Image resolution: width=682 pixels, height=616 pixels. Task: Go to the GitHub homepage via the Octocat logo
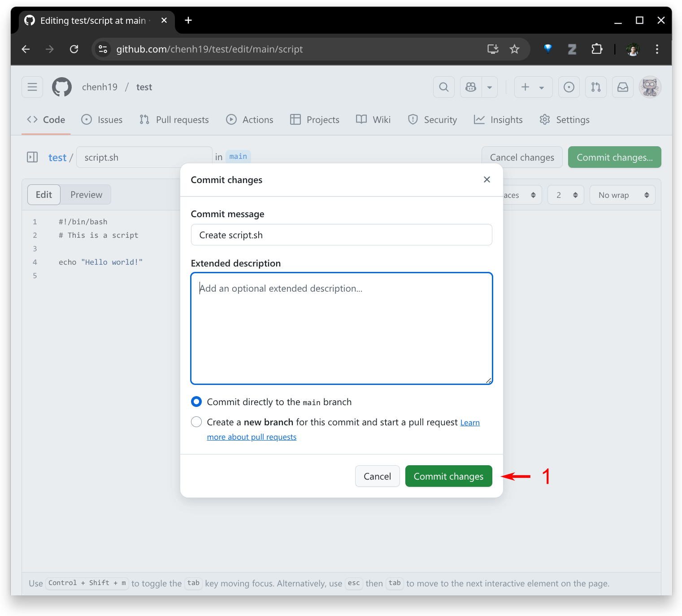tap(62, 87)
